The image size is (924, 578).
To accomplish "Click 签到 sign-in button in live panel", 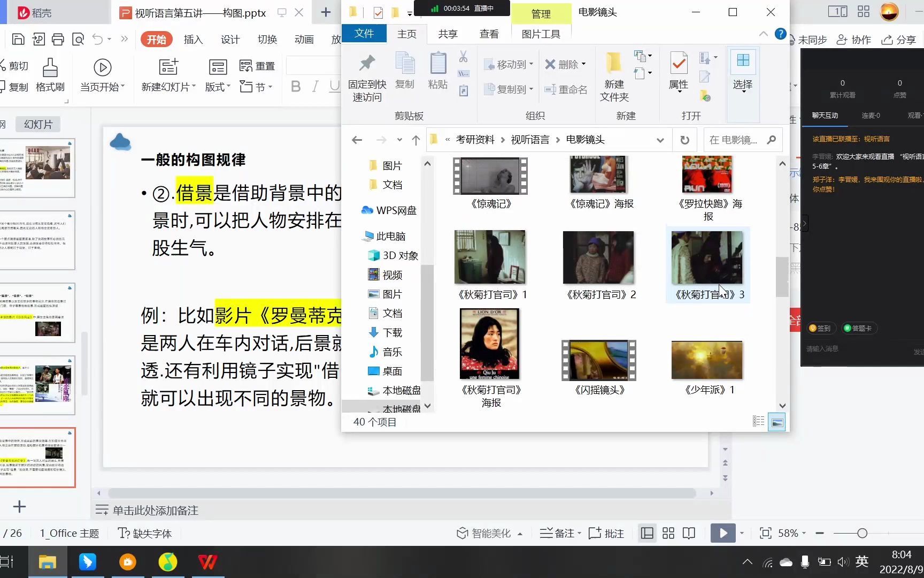I will click(820, 329).
